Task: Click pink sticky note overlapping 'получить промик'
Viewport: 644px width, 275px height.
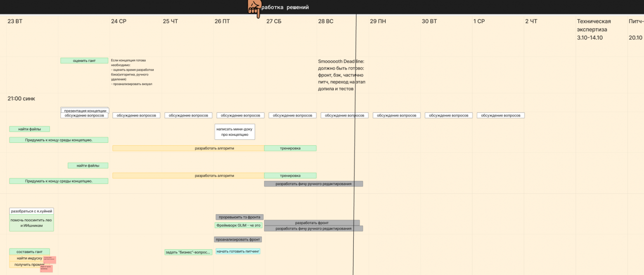Action: pyautogui.click(x=46, y=269)
